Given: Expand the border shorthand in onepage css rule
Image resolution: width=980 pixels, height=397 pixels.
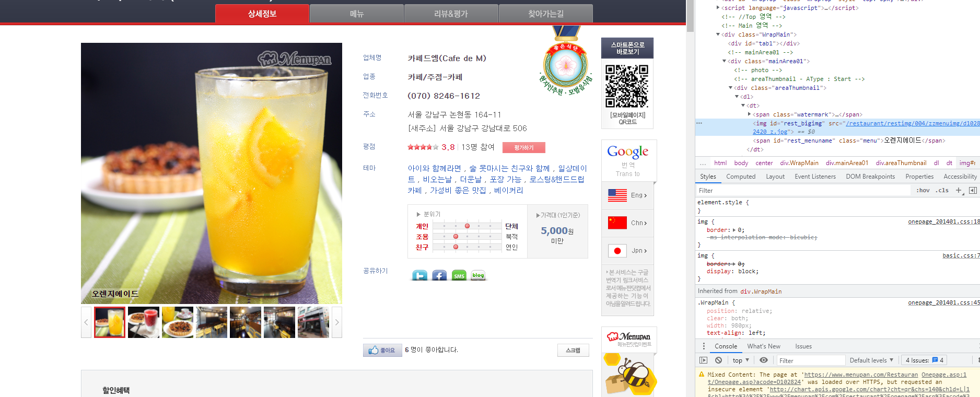Looking at the screenshot, I should [734, 230].
